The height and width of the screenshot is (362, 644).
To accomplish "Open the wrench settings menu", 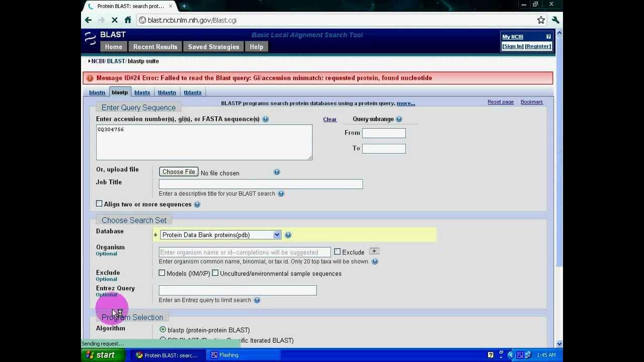I will 555,20.
